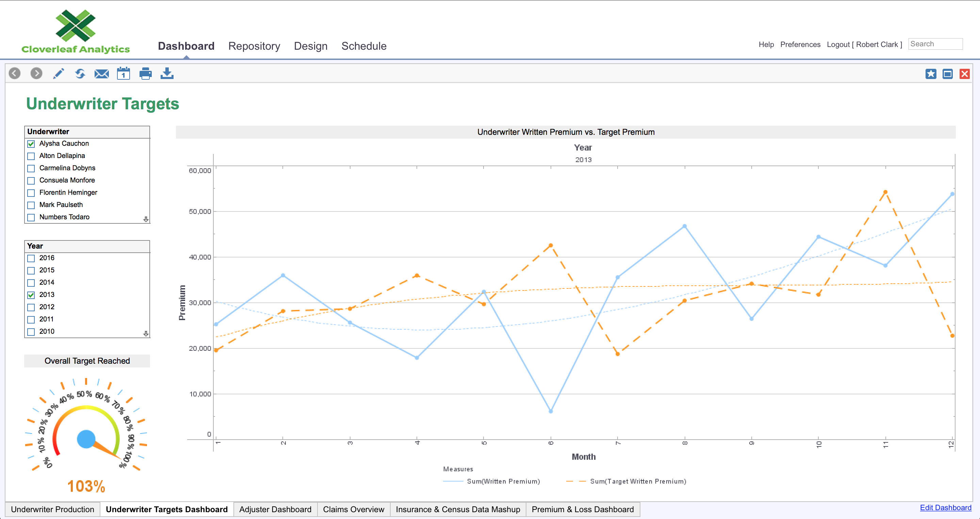
Task: Print the dashboard using printer icon
Action: [x=145, y=73]
